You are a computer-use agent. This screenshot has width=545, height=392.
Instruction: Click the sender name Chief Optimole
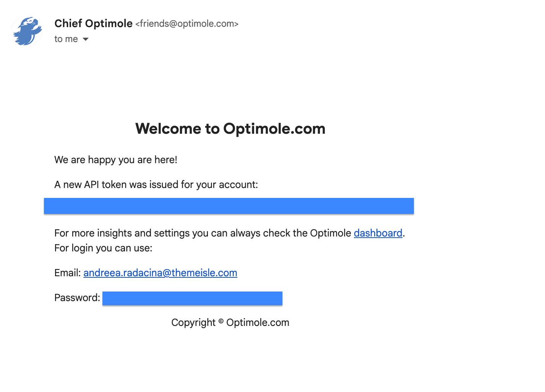click(x=93, y=24)
